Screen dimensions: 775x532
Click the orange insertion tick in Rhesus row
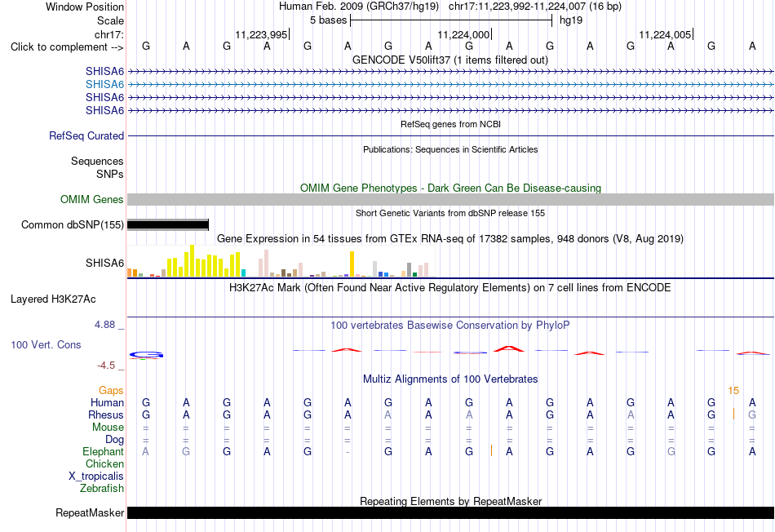point(733,415)
